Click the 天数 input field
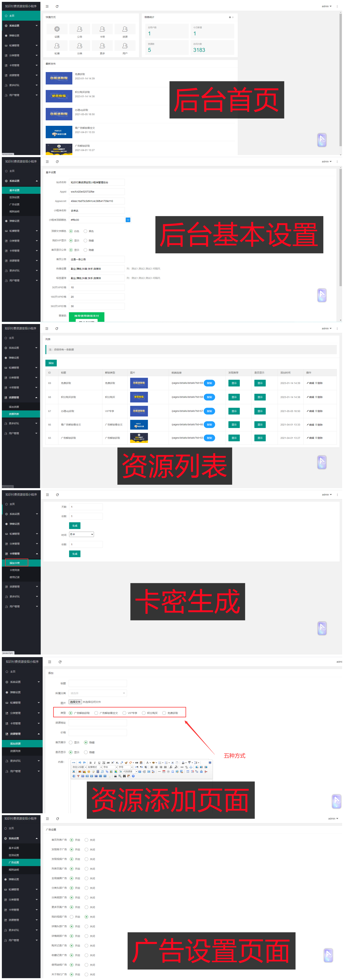Image resolution: width=344 pixels, height=980 pixels. coord(86,507)
